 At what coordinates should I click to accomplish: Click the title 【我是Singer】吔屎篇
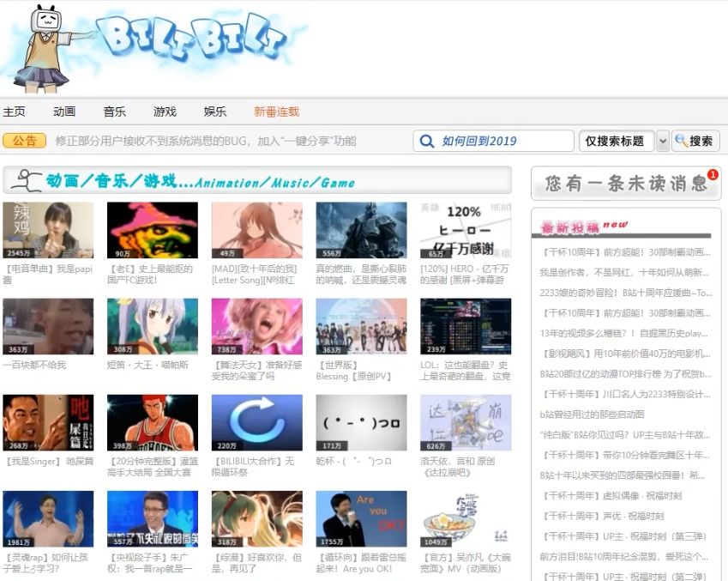click(49, 461)
